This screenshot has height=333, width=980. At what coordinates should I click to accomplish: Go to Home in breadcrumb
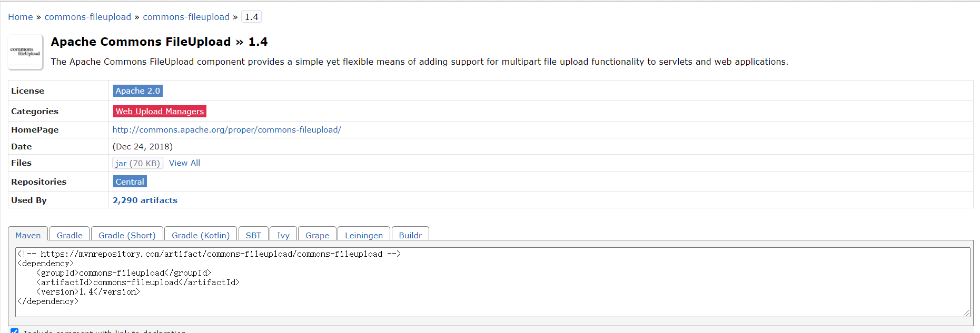click(x=21, y=17)
